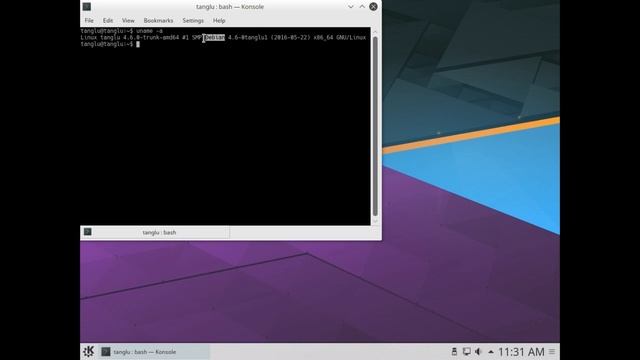Image resolution: width=640 pixels, height=360 pixels.
Task: Select the 'tanglu : bash' terminal tab
Action: click(x=155, y=232)
